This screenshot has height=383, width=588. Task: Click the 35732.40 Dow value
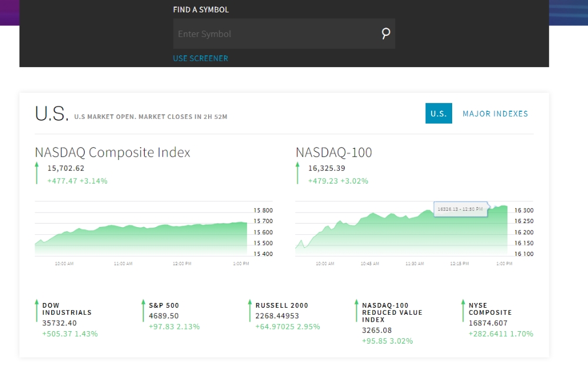click(59, 323)
